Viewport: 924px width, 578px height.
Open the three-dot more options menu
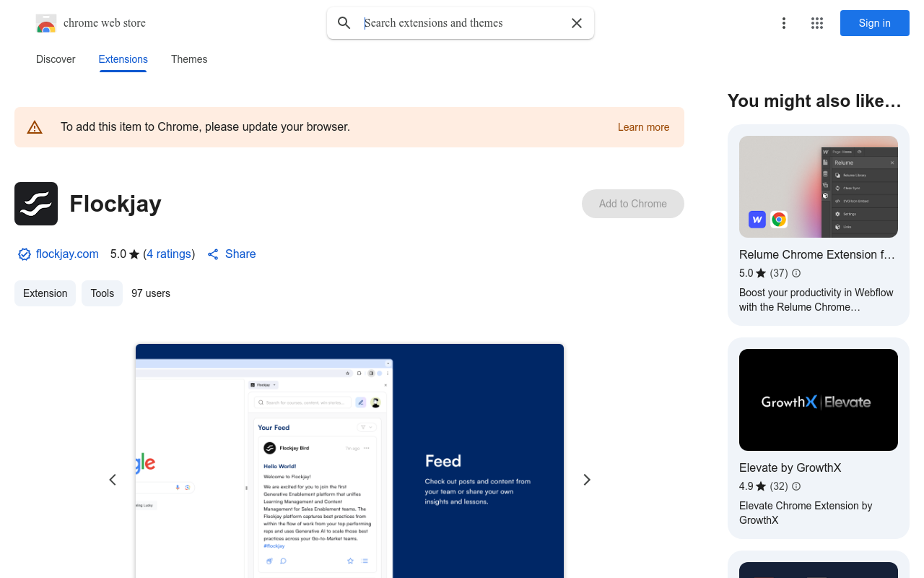pyautogui.click(x=784, y=23)
